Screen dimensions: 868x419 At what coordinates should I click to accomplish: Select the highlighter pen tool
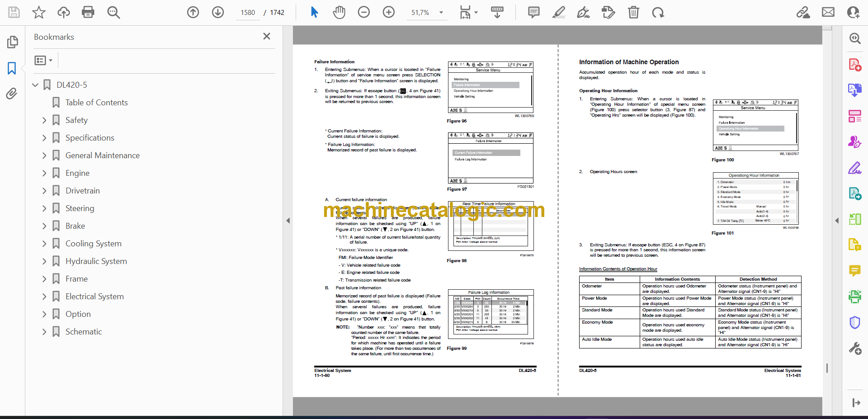pyautogui.click(x=559, y=12)
